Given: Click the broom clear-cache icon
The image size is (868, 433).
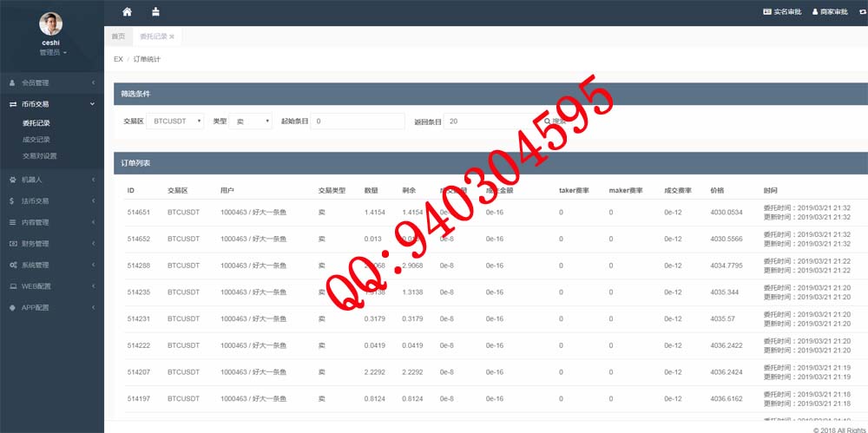Looking at the screenshot, I should [155, 12].
